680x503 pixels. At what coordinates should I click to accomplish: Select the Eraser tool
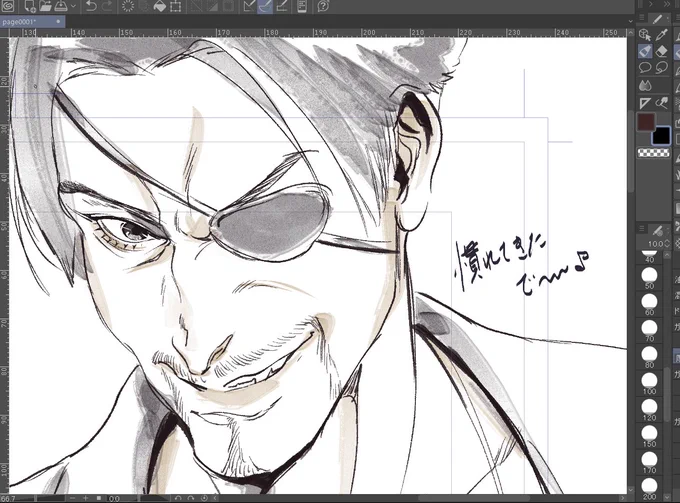click(x=662, y=51)
